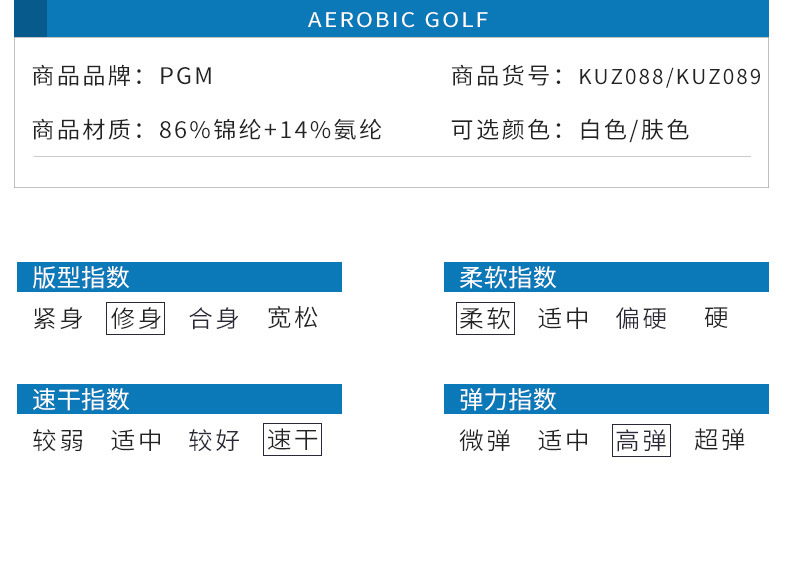Pick 微弹 under 弹力指数
Image resolution: width=790 pixels, height=562 pixels.
485,440
